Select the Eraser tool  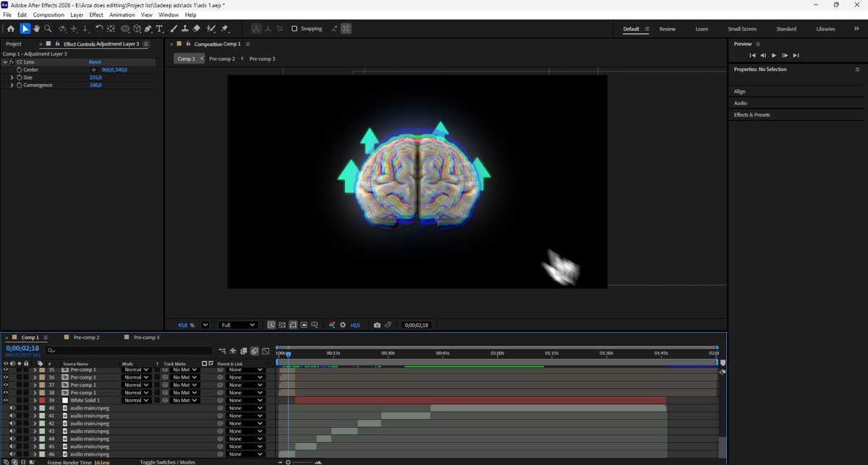[196, 29]
